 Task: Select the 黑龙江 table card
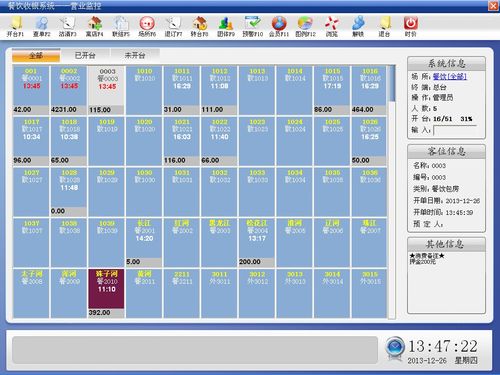[x=219, y=242]
